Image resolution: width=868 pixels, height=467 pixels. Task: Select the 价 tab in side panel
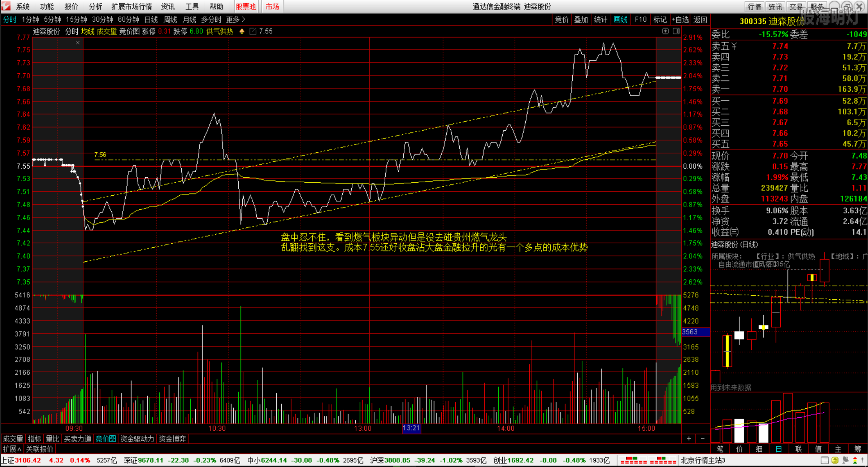(x=740, y=449)
